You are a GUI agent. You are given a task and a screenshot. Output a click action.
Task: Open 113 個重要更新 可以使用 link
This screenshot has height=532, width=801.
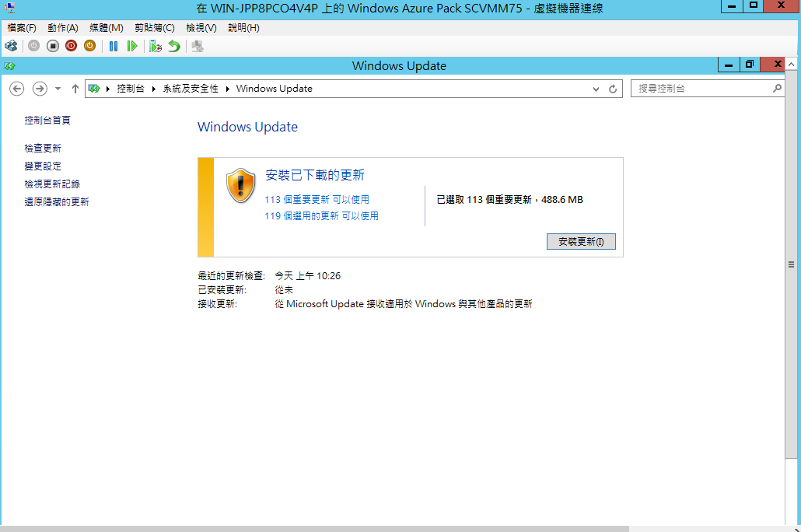(317, 200)
